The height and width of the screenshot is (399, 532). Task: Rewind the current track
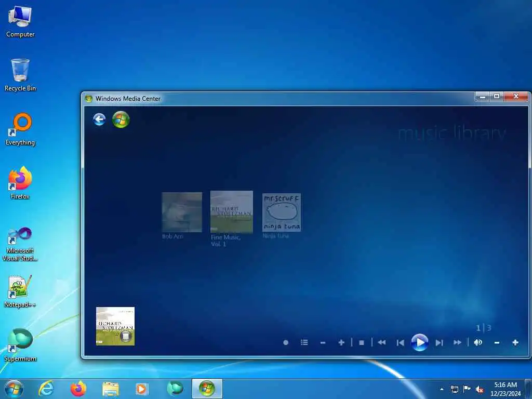pos(382,343)
